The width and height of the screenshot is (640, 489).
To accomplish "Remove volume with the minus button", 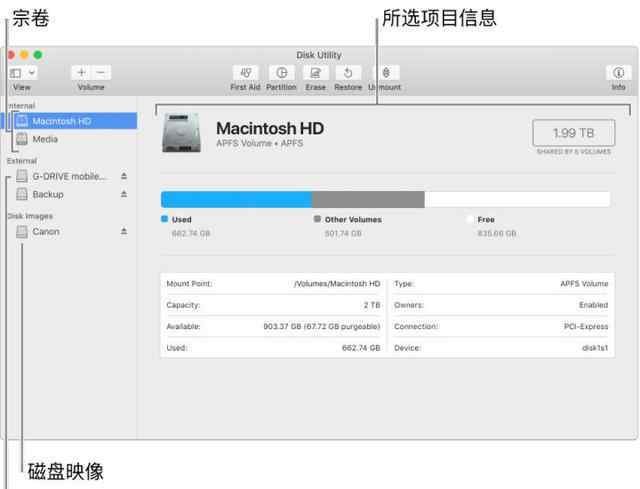I will coord(101,73).
